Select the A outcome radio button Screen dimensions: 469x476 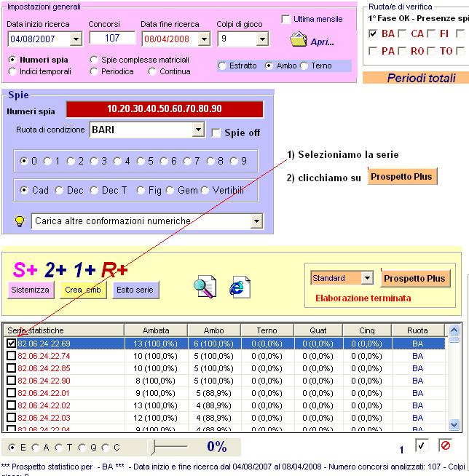tap(36, 447)
